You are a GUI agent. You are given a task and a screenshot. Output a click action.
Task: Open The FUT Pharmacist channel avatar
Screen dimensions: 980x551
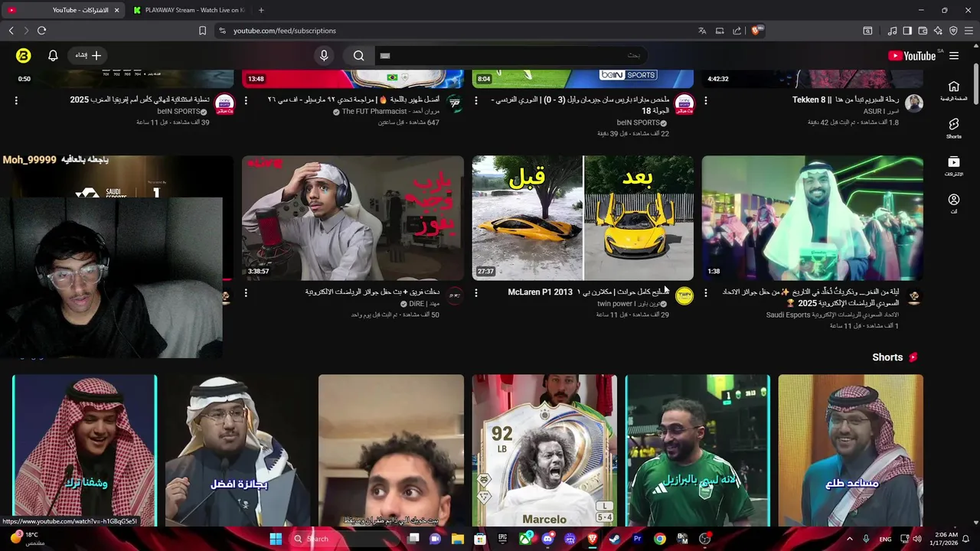point(455,104)
